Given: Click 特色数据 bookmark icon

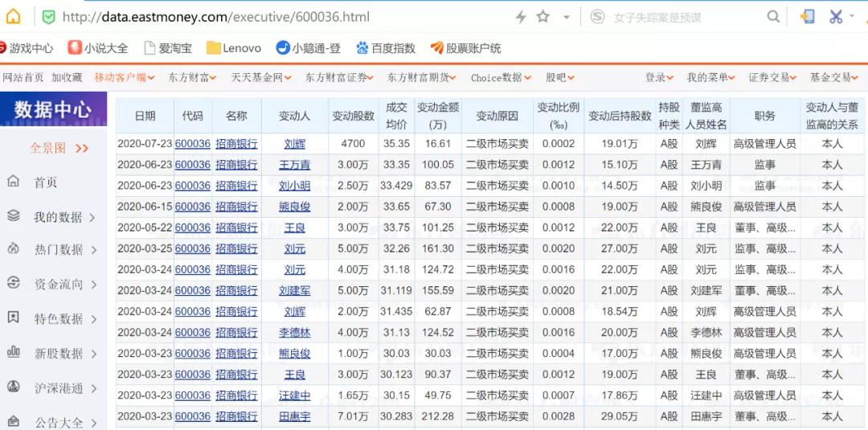Looking at the screenshot, I should (14, 317).
